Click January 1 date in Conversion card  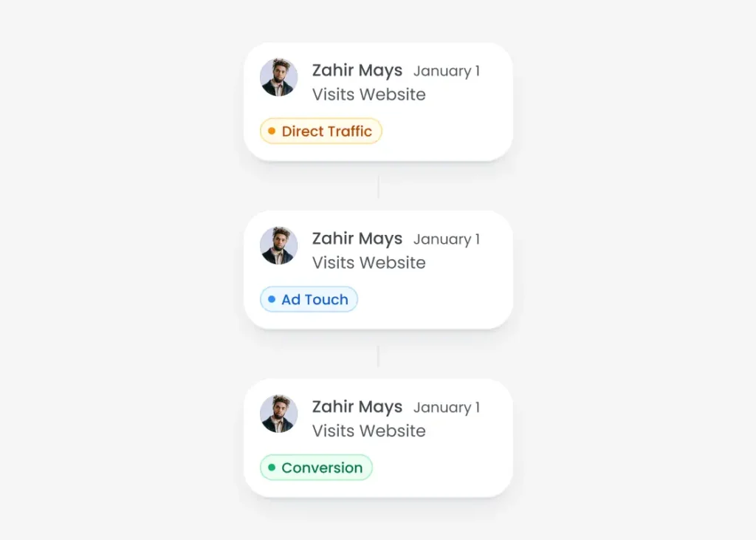click(x=447, y=408)
